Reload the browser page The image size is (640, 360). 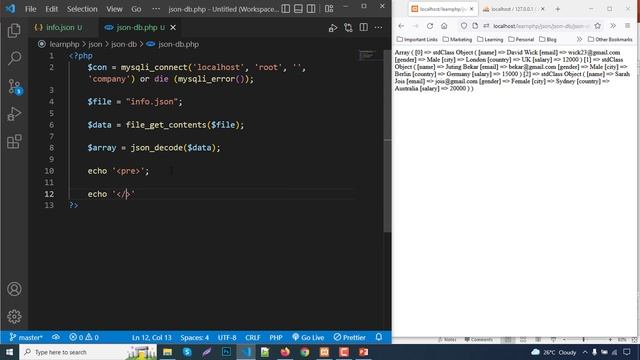tap(430, 26)
